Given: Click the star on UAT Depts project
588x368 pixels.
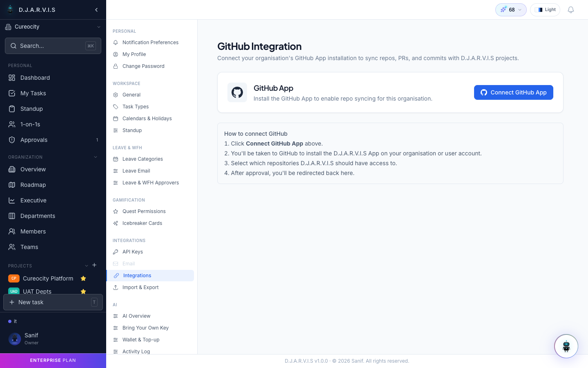Looking at the screenshot, I should (x=83, y=292).
